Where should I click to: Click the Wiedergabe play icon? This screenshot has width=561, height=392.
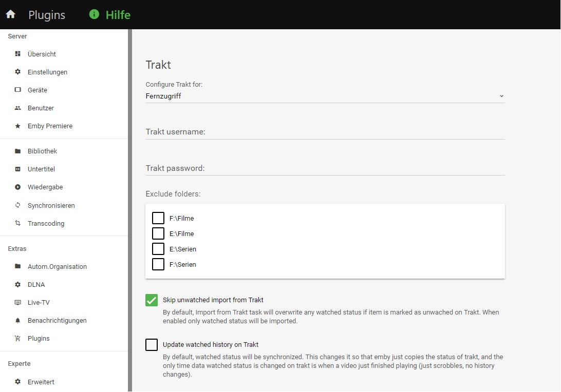click(x=17, y=187)
